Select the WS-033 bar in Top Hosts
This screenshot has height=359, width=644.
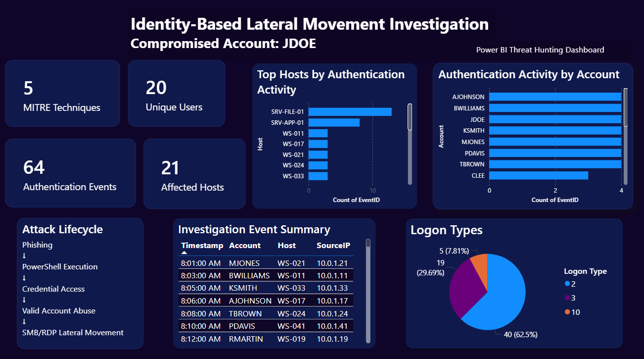318,176
